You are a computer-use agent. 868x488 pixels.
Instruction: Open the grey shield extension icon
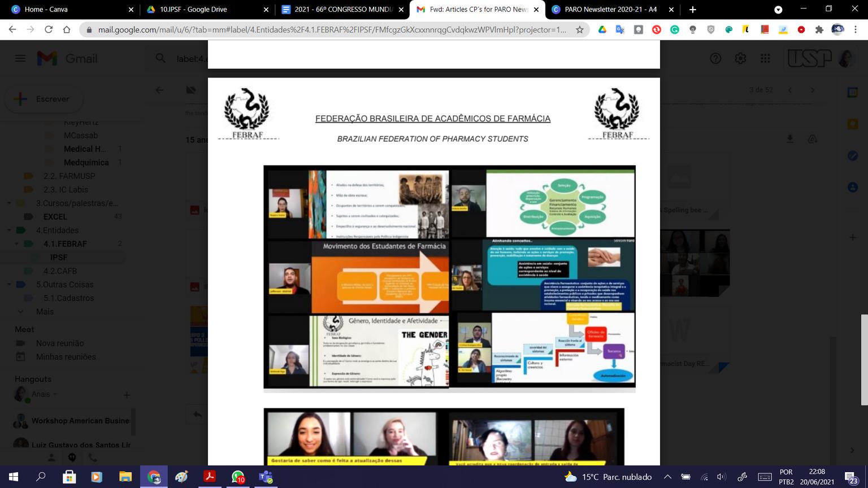point(711,29)
